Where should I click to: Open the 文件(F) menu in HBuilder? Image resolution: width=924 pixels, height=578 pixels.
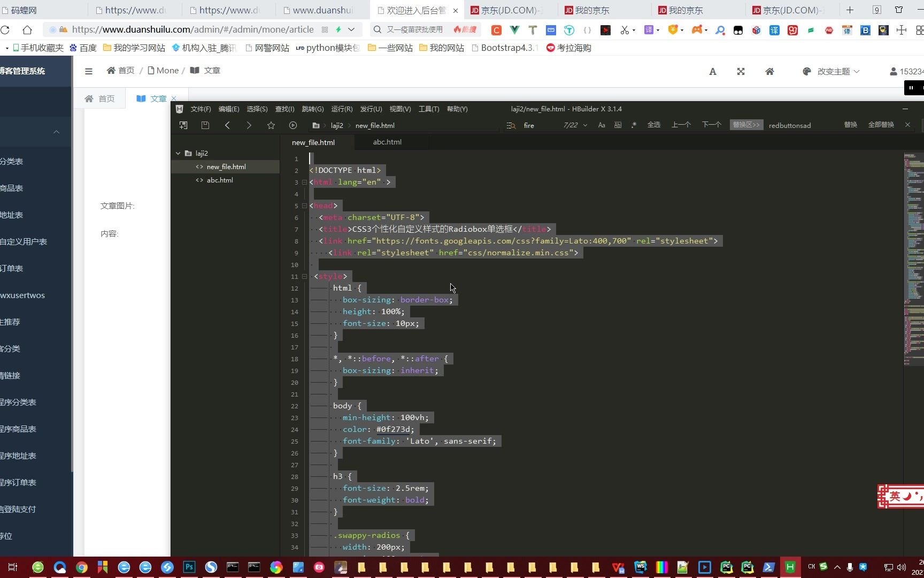pyautogui.click(x=201, y=109)
